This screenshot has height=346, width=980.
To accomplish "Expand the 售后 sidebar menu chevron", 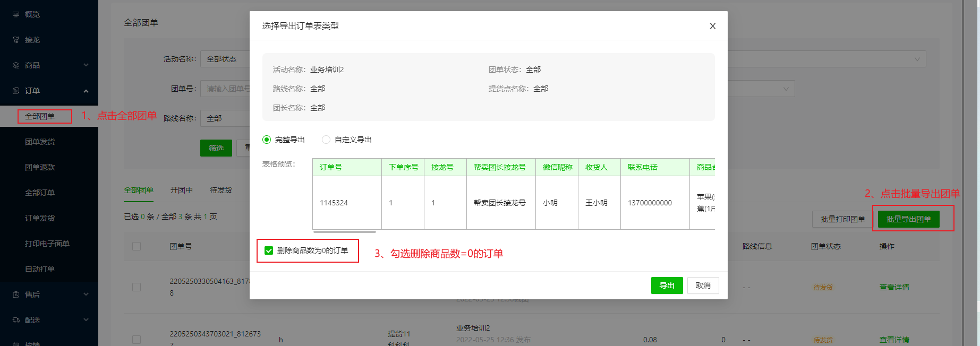I will [x=86, y=295].
